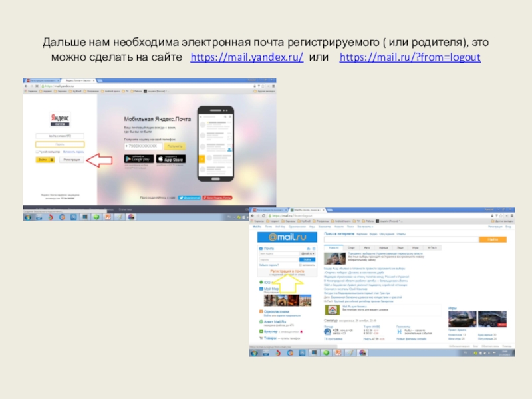Click the Google Play badge on Yandex page

tap(138, 159)
